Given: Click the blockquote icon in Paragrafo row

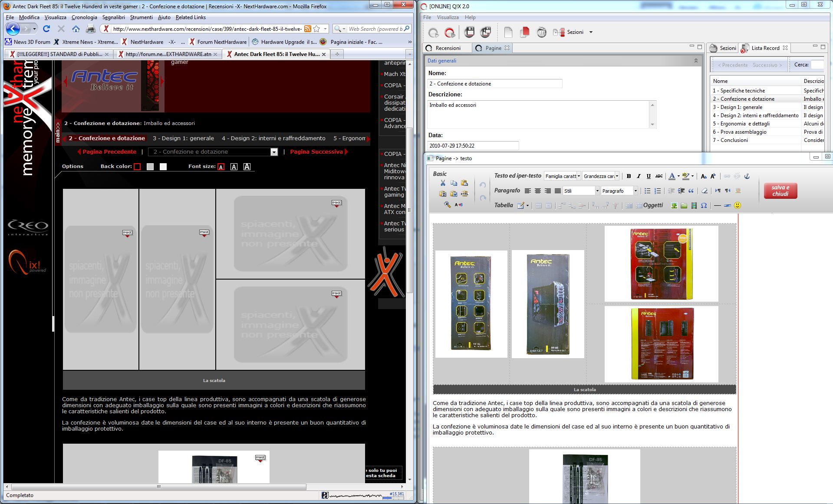Looking at the screenshot, I should pos(691,191).
